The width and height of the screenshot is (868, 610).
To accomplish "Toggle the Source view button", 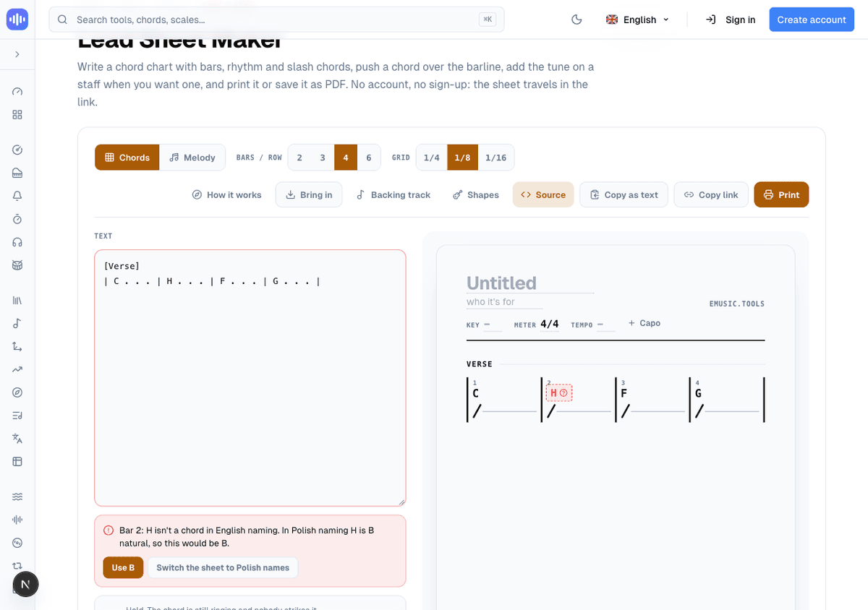I will click(x=543, y=194).
